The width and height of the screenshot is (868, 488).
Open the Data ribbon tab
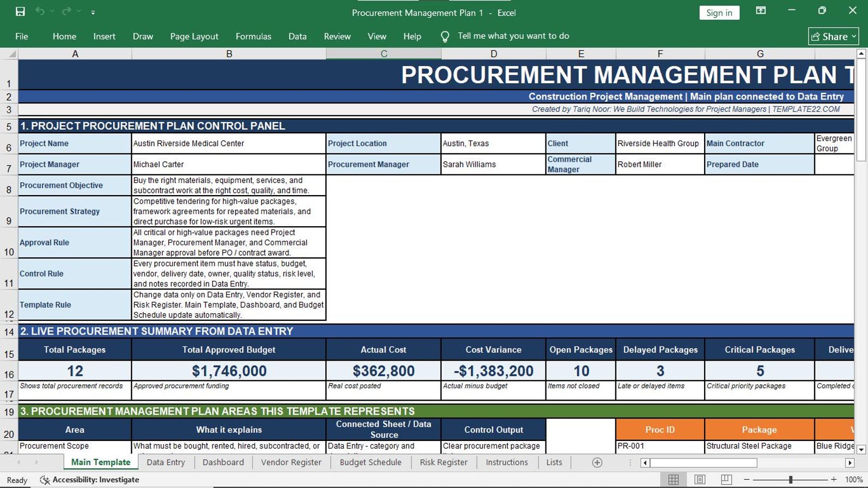point(297,36)
